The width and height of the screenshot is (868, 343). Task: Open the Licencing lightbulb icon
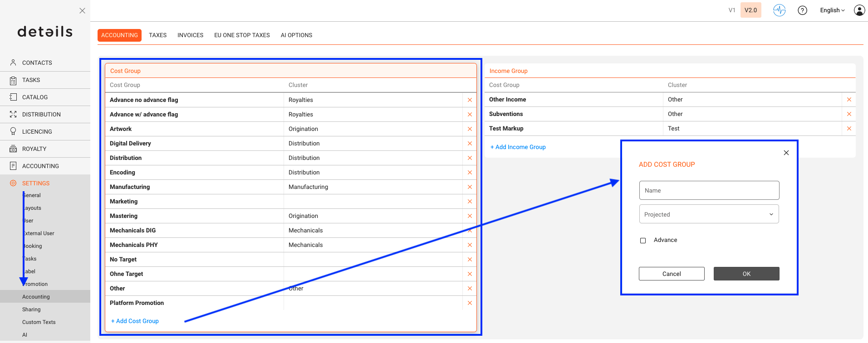coord(13,131)
